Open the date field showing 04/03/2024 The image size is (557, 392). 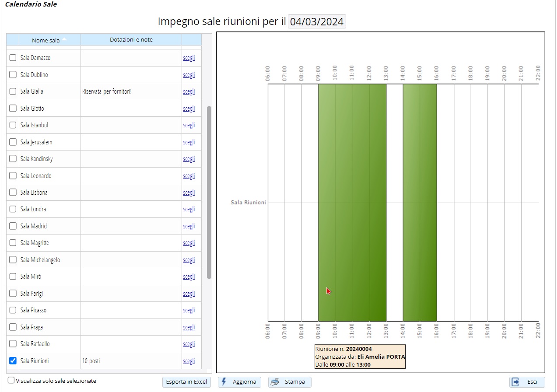(x=317, y=22)
